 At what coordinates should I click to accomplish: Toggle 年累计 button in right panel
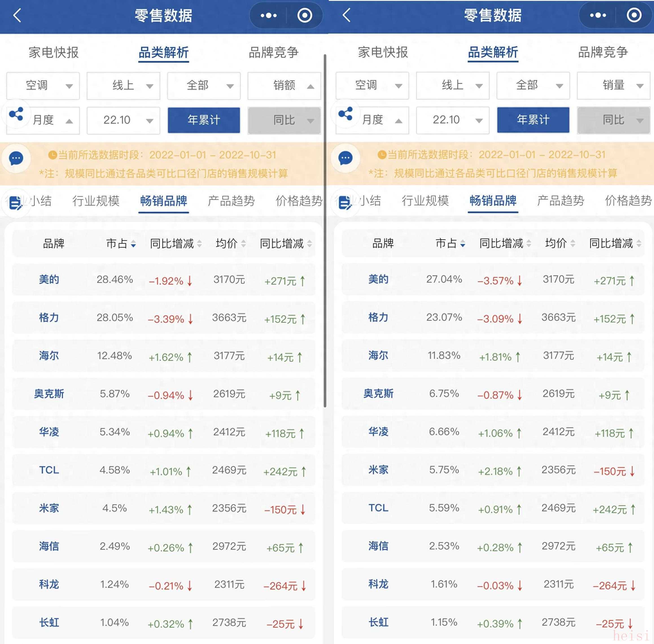pyautogui.click(x=533, y=120)
